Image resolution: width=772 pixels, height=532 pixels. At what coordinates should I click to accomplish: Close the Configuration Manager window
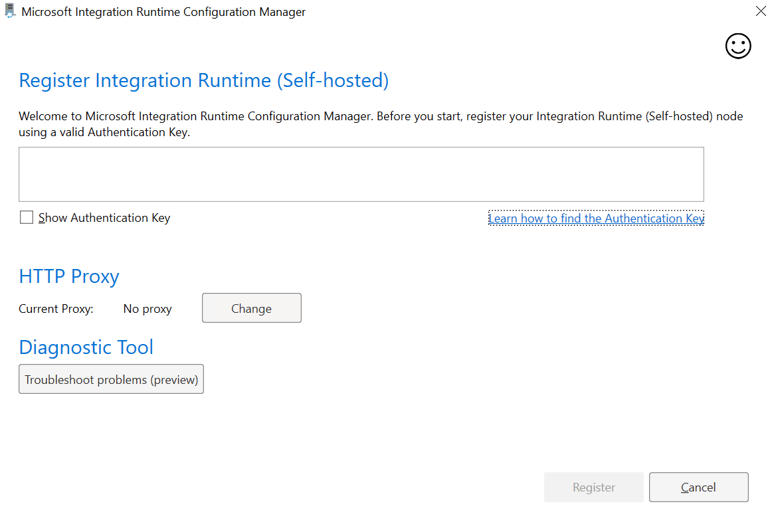pyautogui.click(x=761, y=11)
